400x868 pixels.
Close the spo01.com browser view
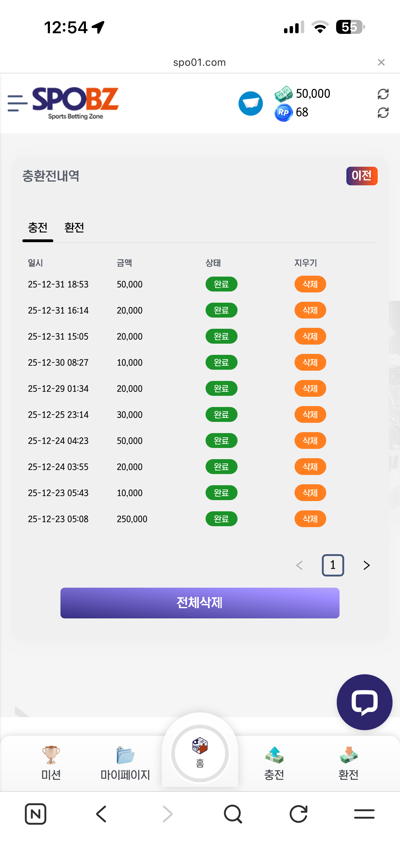(x=381, y=62)
